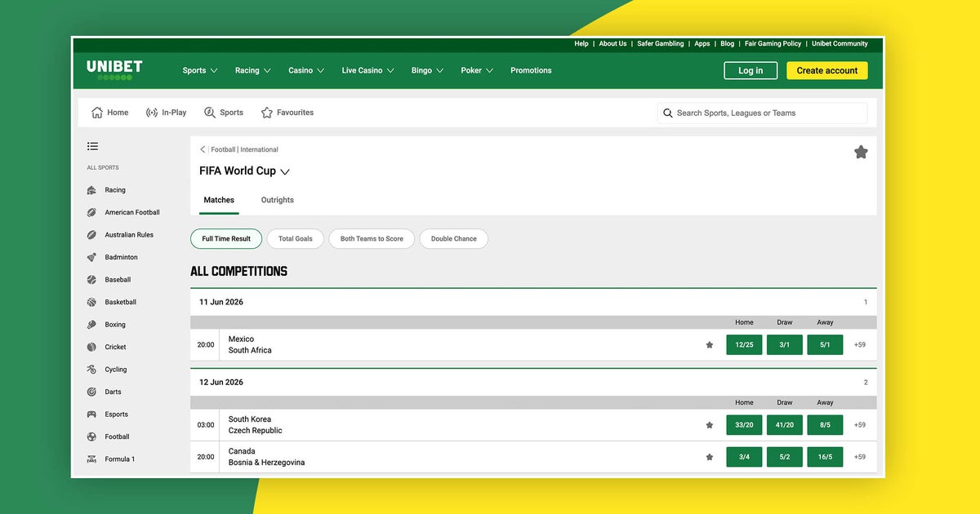Screen dimensions: 980x514
Task: Click the Log in button
Action: (751, 70)
